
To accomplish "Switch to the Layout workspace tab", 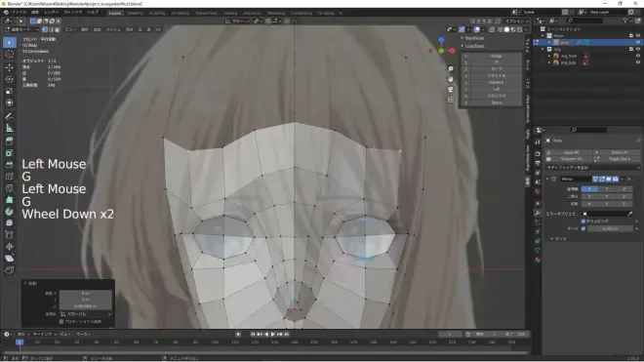I will coord(114,13).
